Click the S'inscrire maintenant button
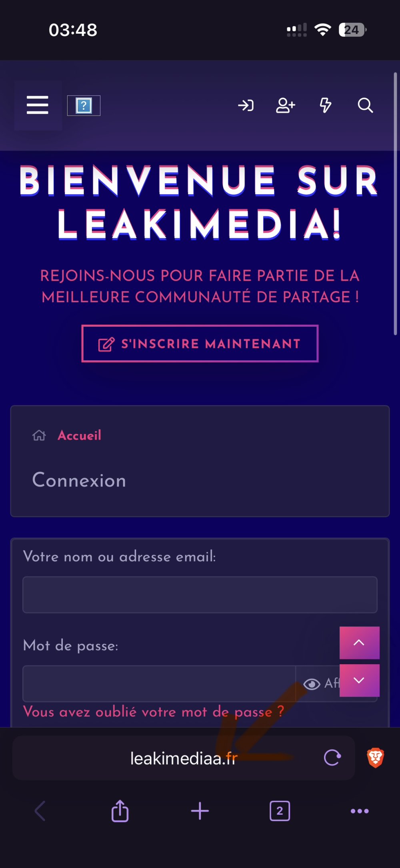The image size is (400, 868). pyautogui.click(x=200, y=344)
